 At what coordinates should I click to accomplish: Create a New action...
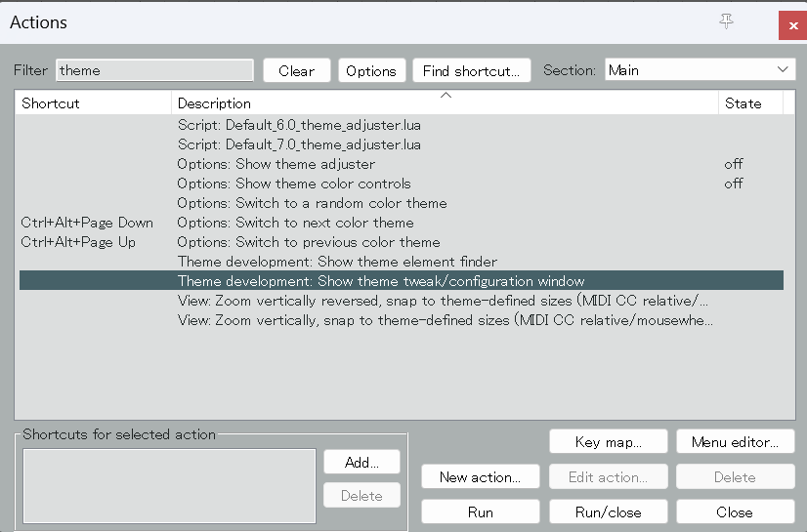(480, 476)
